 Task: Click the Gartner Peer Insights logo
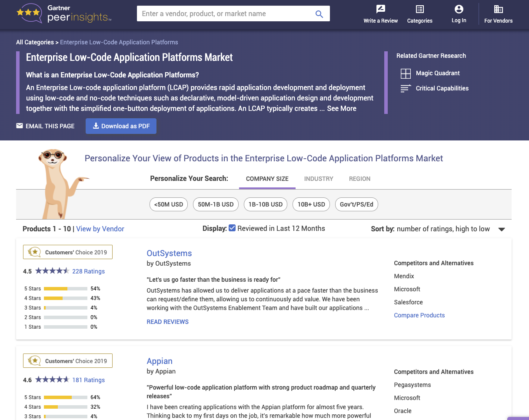pos(64,13)
